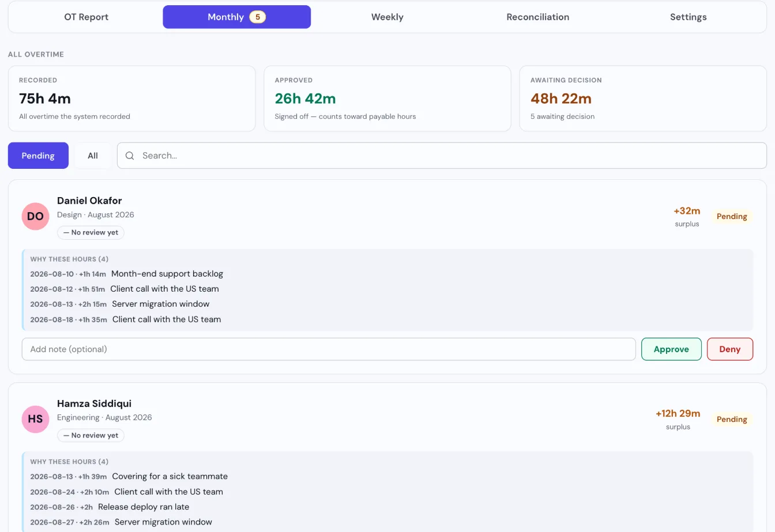Click Hamza Siddiqui's HS avatar
775x532 pixels.
point(35,419)
